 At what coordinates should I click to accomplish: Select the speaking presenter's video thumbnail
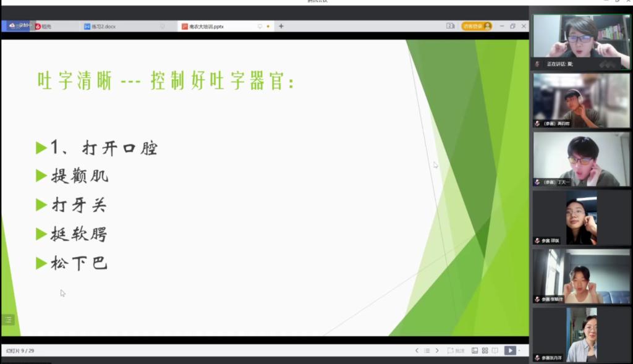tap(581, 41)
